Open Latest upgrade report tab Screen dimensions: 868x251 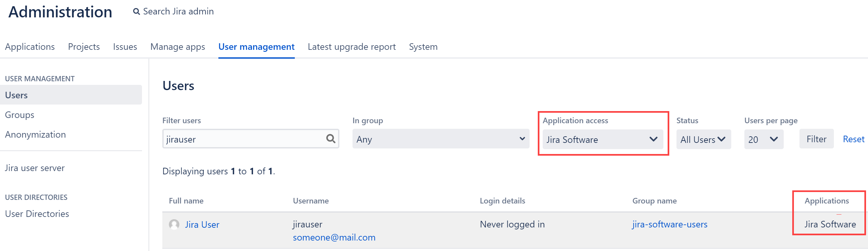point(352,47)
